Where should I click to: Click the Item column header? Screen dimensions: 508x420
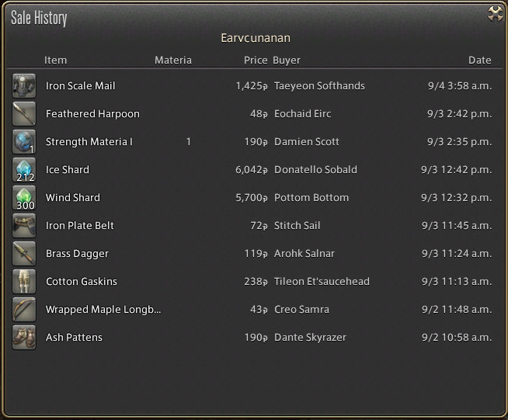coord(56,60)
